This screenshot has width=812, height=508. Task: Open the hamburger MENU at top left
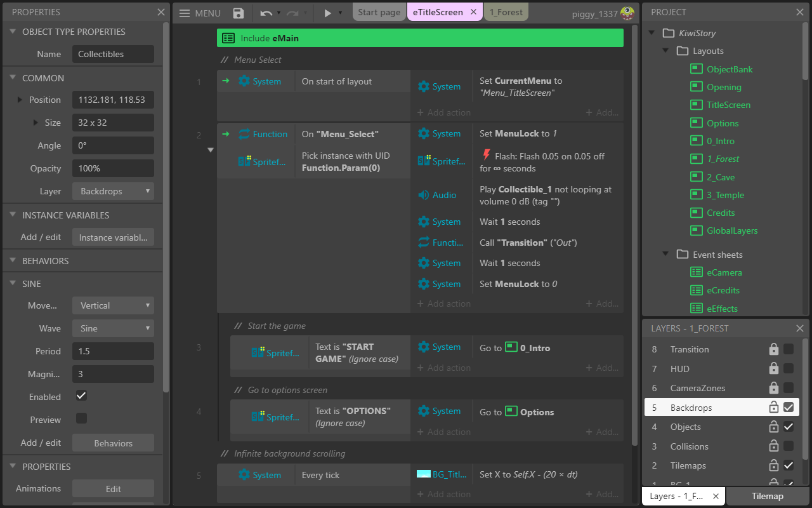[x=183, y=12]
